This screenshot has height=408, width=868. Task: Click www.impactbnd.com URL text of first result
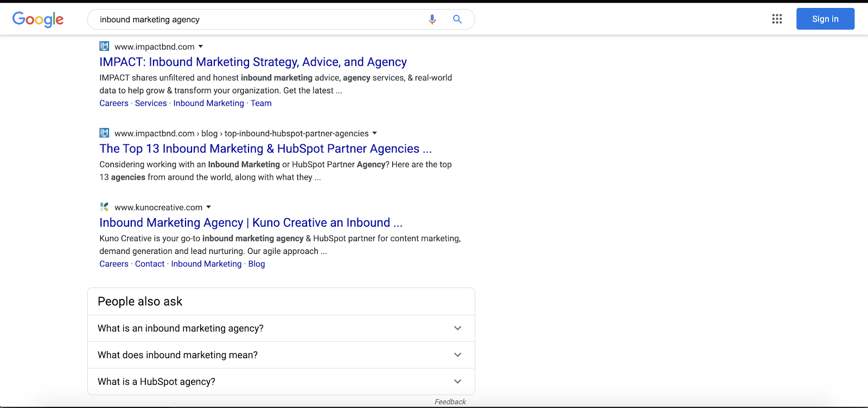(x=155, y=47)
